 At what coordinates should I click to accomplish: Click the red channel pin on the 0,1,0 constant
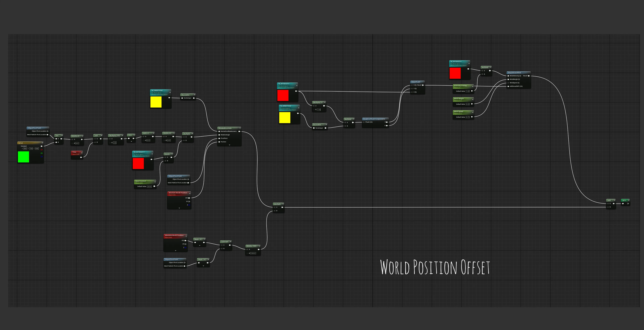point(41,150)
